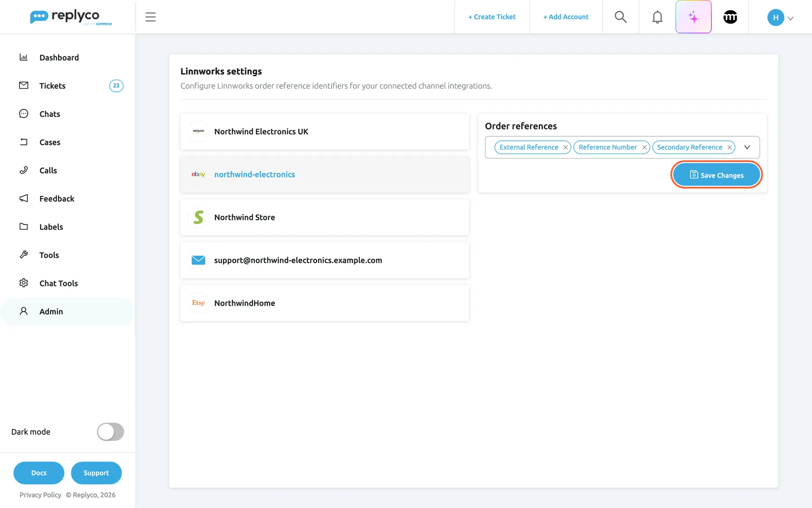Select northwind-electronics eBay account

coord(325,174)
